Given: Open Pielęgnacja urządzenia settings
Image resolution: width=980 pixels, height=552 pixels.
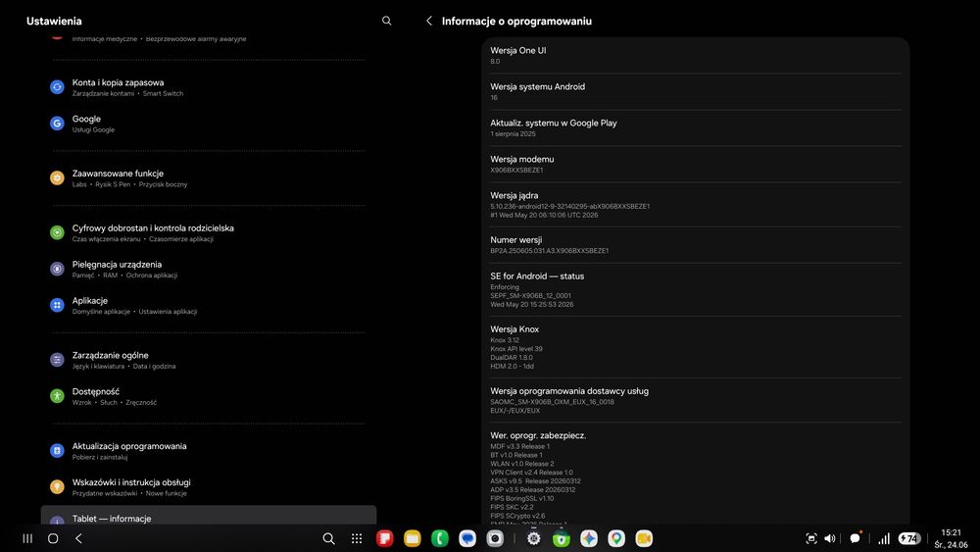Looking at the screenshot, I should [209, 270].
